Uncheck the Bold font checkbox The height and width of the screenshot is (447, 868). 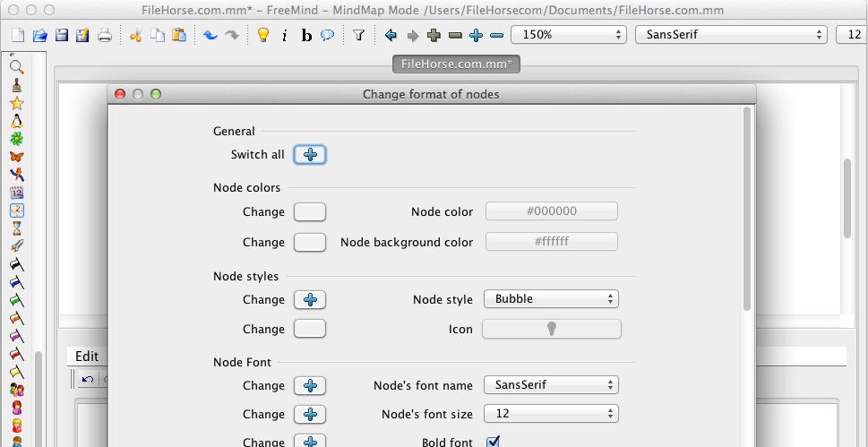coord(492,441)
